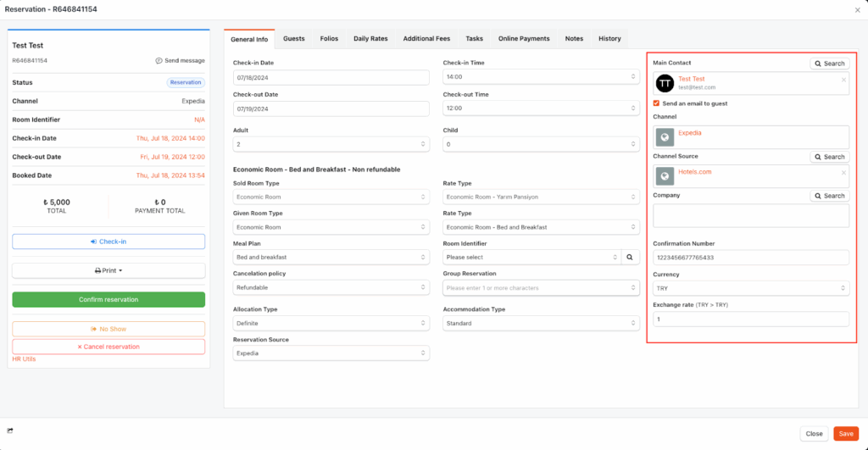This screenshot has height=450, width=868.
Task: Remove main contact with the X icon
Action: tap(843, 80)
